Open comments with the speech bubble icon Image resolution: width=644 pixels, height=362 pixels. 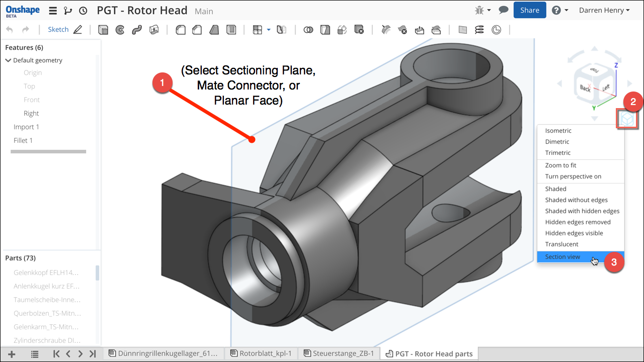click(x=503, y=10)
